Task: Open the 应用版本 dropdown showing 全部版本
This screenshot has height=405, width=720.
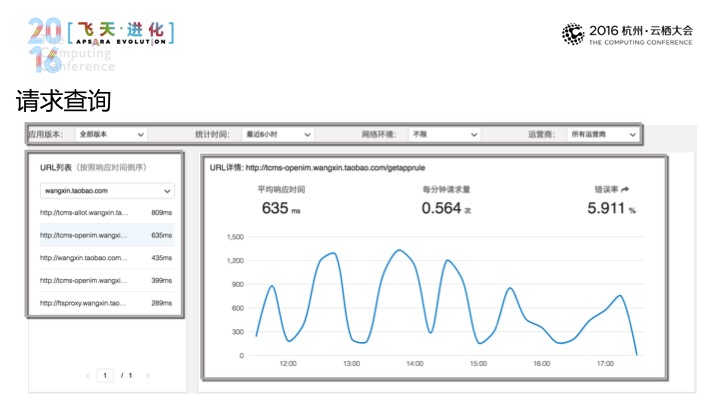Action: [x=111, y=134]
